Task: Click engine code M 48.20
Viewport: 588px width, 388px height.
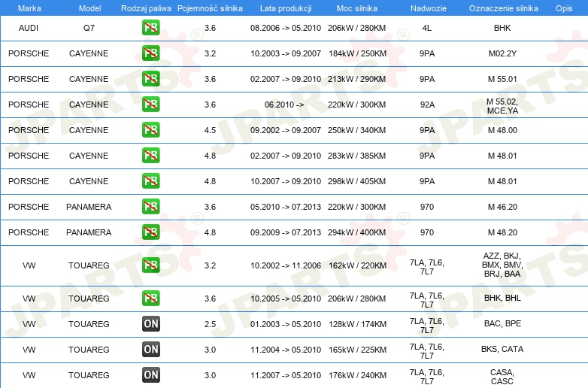Action: (x=502, y=232)
